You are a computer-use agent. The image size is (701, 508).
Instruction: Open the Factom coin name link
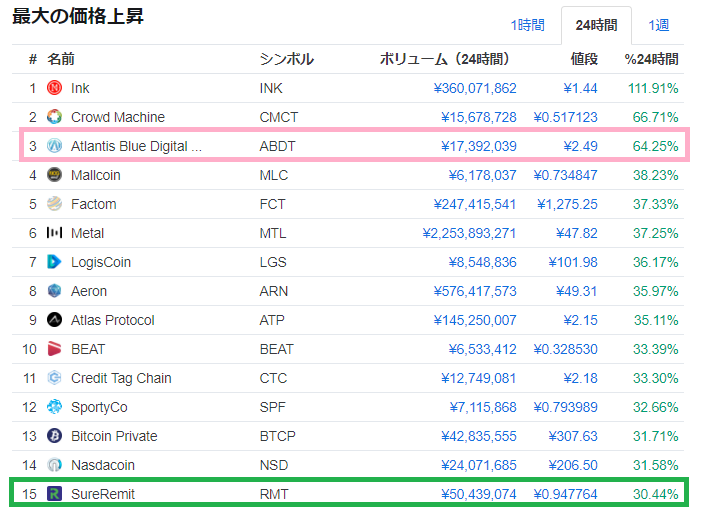(93, 204)
